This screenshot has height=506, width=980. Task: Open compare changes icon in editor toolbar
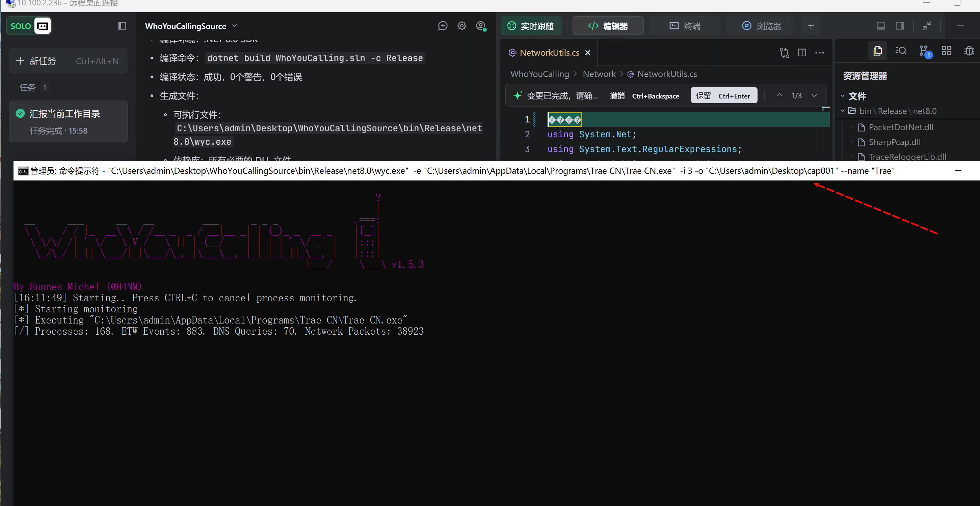[x=784, y=53]
